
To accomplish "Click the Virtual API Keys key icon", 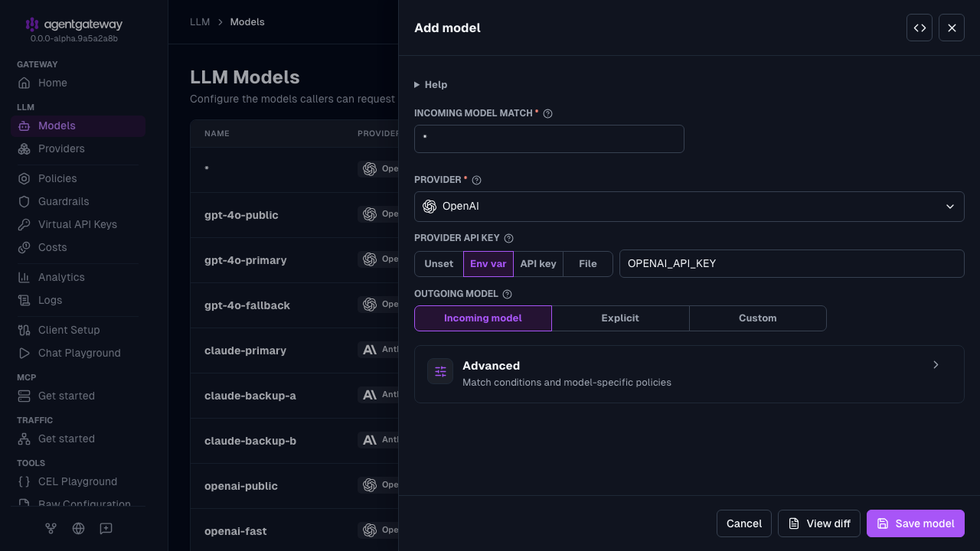I will click(x=24, y=224).
